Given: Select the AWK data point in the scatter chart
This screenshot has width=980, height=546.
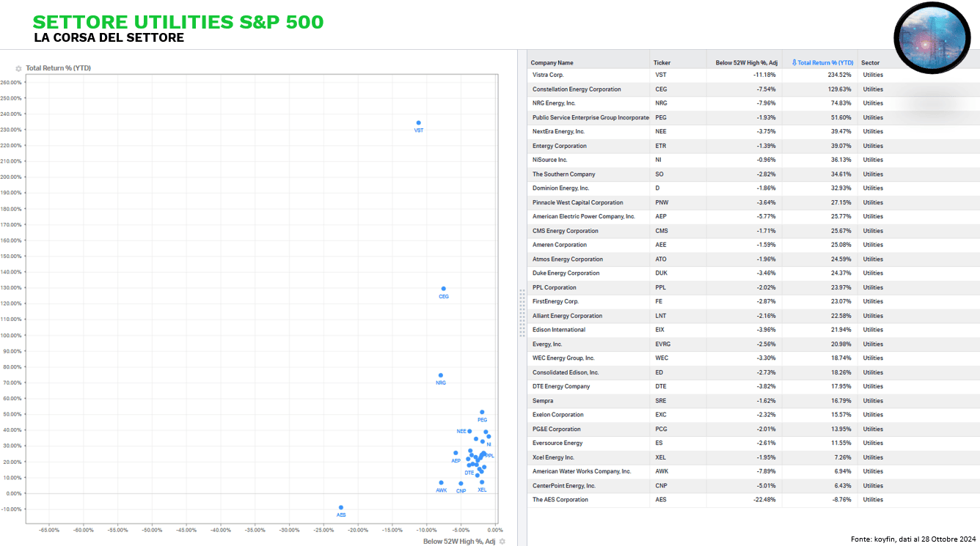Looking at the screenshot, I should (441, 483).
